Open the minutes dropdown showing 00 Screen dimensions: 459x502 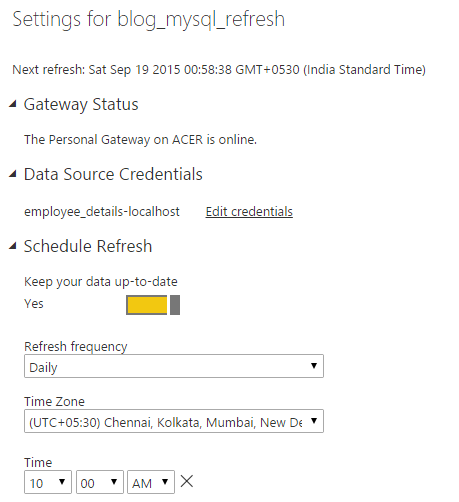coord(100,482)
